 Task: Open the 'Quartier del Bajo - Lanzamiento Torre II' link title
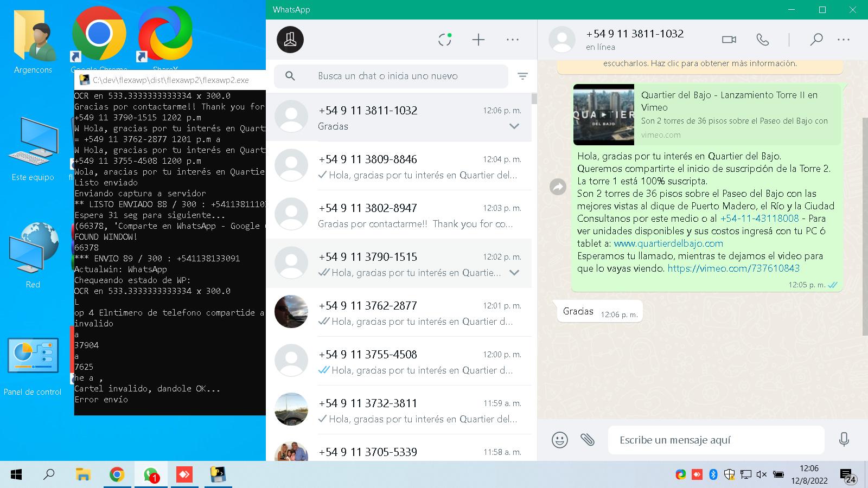(x=729, y=101)
